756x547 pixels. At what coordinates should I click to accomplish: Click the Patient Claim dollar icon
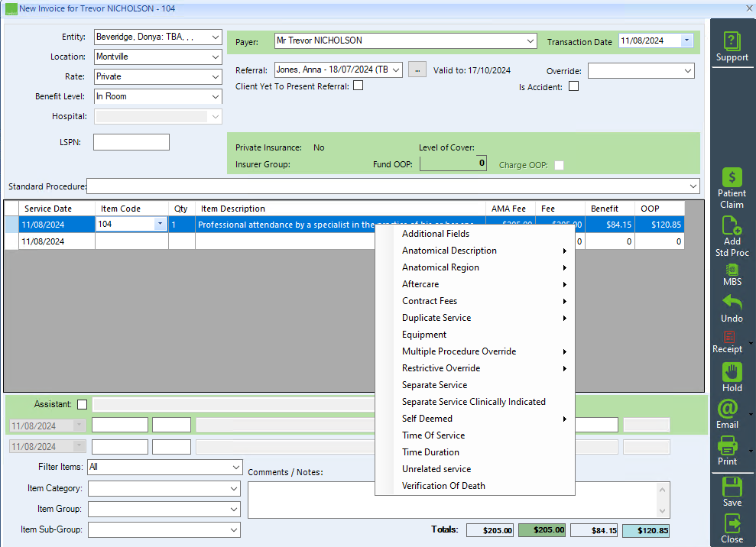732,177
